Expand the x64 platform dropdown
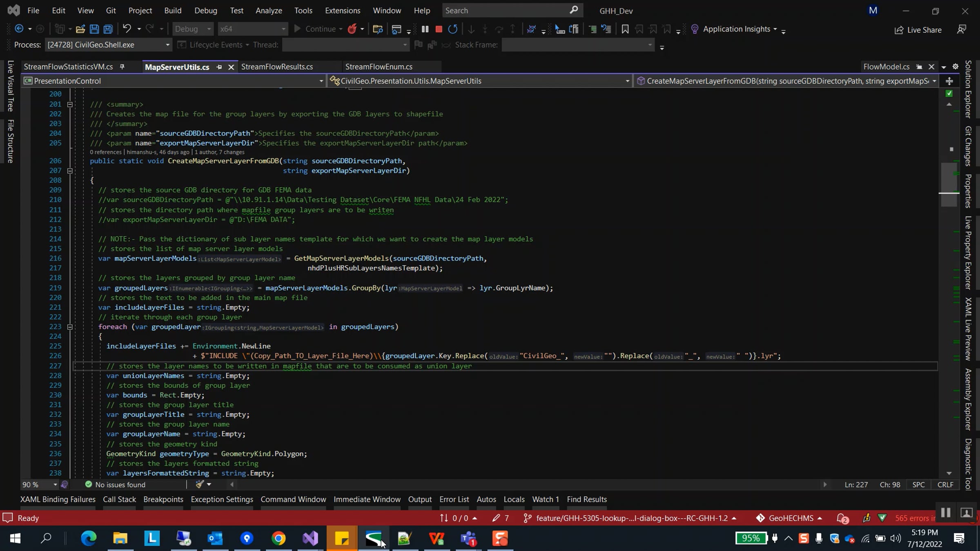This screenshot has height=551, width=980. pos(283,29)
